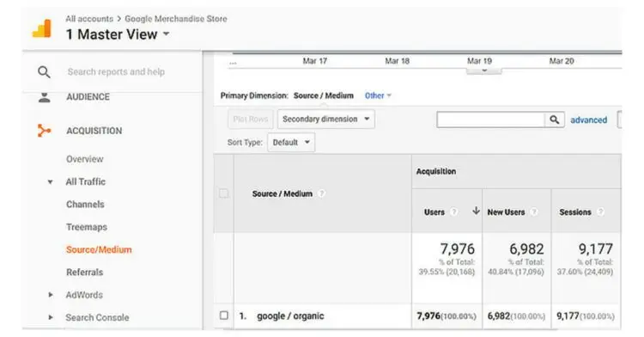Click Search Console in the sidebar

(97, 317)
